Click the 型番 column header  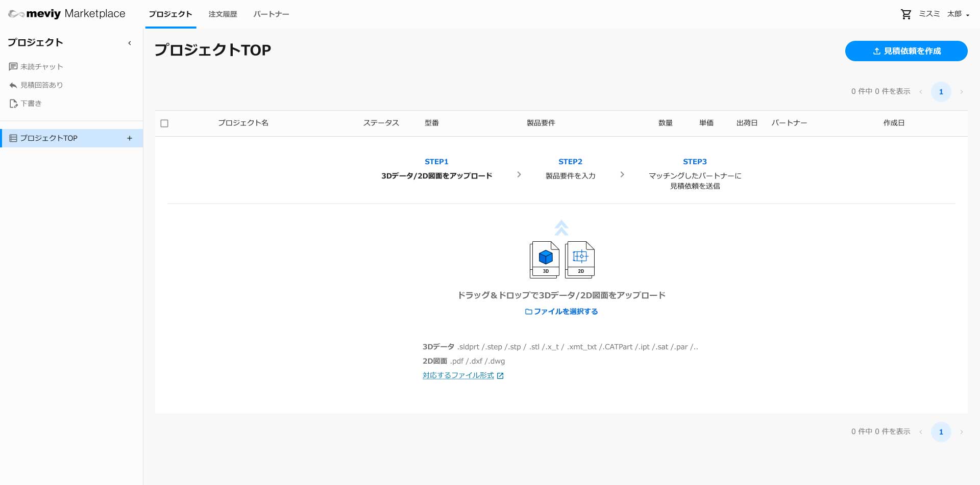click(432, 123)
